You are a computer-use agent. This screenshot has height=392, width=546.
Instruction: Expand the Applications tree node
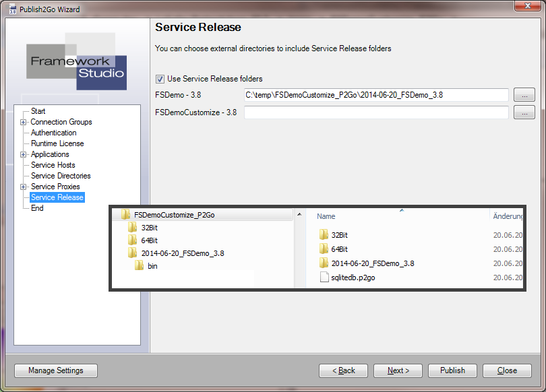point(23,154)
